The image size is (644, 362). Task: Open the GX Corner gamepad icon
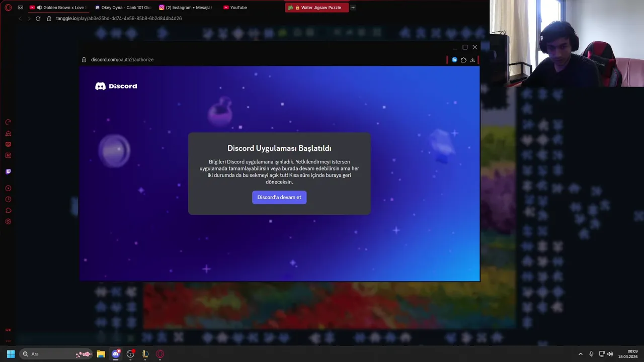coord(21,8)
